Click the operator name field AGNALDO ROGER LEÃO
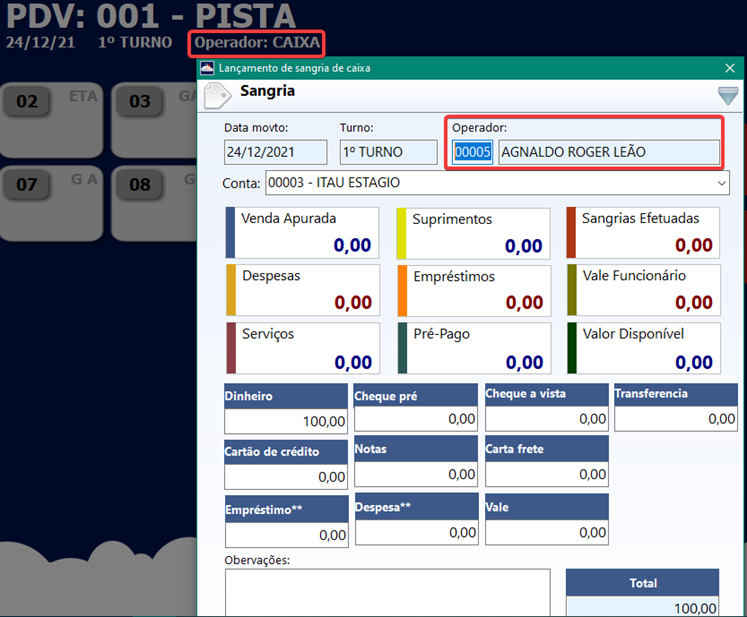Viewport: 747px width, 617px height. coord(609,152)
